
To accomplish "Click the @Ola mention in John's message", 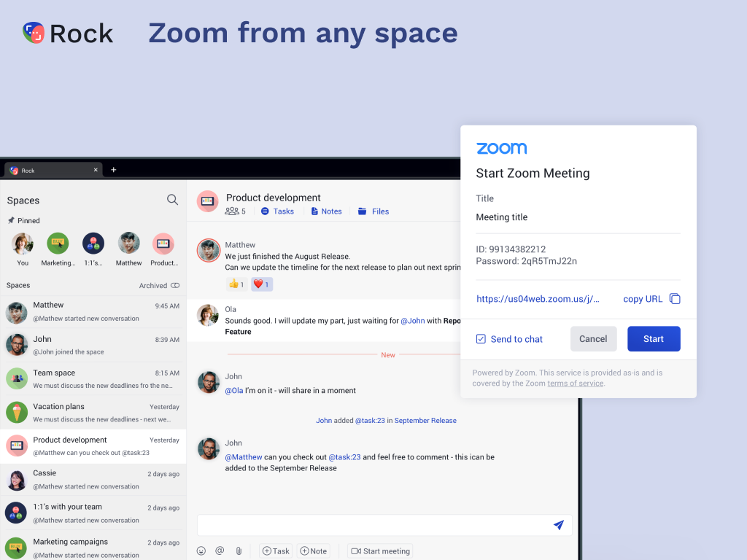I will click(x=234, y=391).
